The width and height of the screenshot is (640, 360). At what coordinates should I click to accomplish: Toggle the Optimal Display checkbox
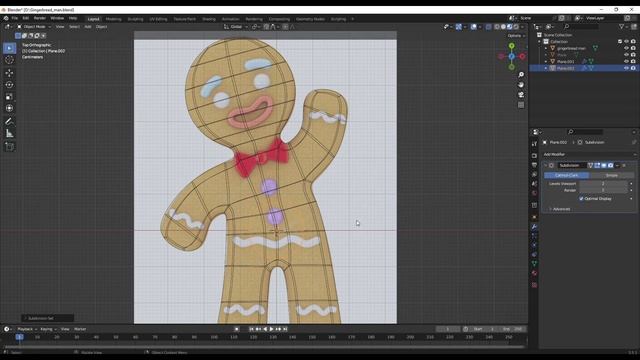click(x=581, y=199)
